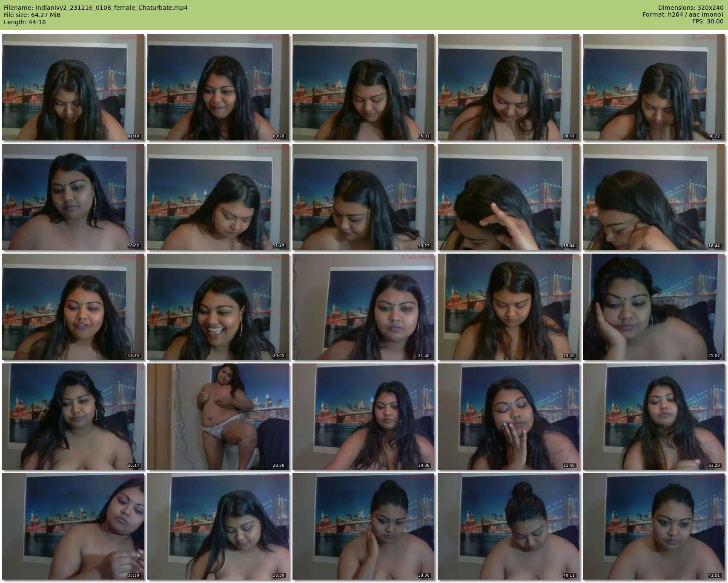The height and width of the screenshot is (583, 728).
Task: Open the 40:11 frame thumbnail
Action: (x=508, y=526)
